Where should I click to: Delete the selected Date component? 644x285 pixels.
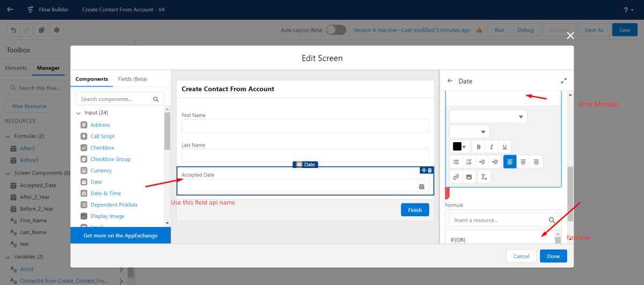click(x=430, y=170)
